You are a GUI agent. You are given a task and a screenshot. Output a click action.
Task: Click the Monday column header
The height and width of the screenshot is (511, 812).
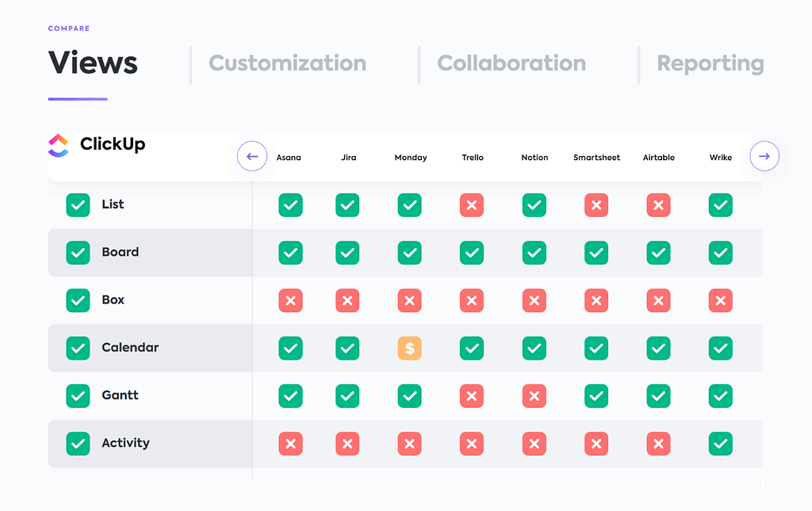[x=411, y=158]
